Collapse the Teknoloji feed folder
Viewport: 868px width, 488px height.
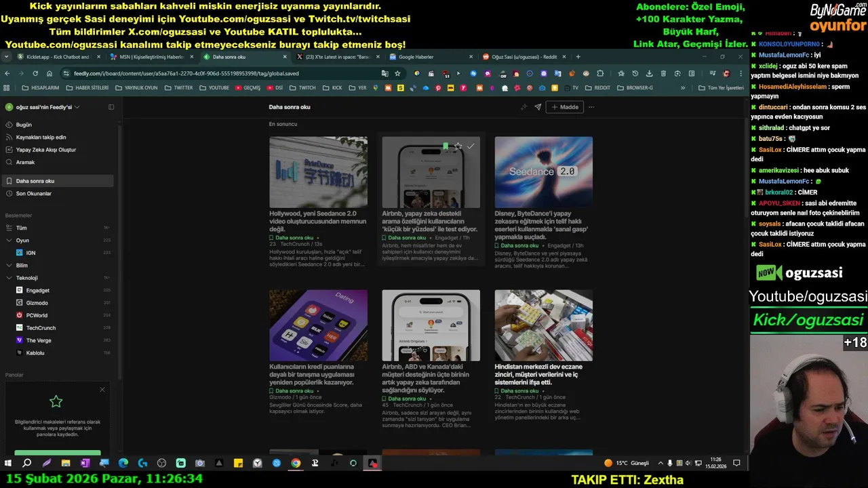(9, 278)
